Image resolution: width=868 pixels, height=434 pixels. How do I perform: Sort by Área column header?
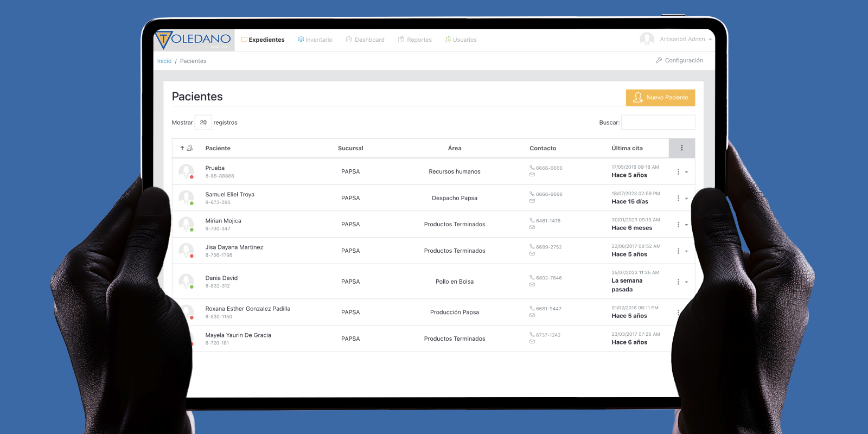(455, 148)
